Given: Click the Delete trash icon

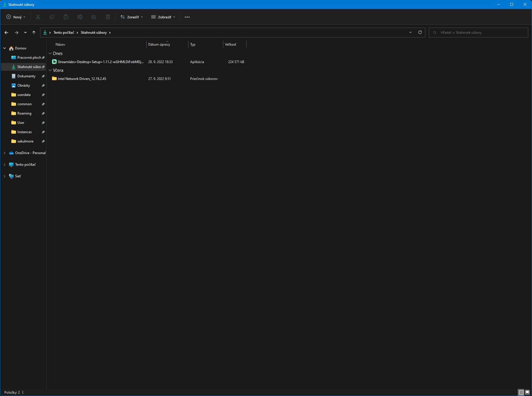Looking at the screenshot, I should tap(108, 17).
